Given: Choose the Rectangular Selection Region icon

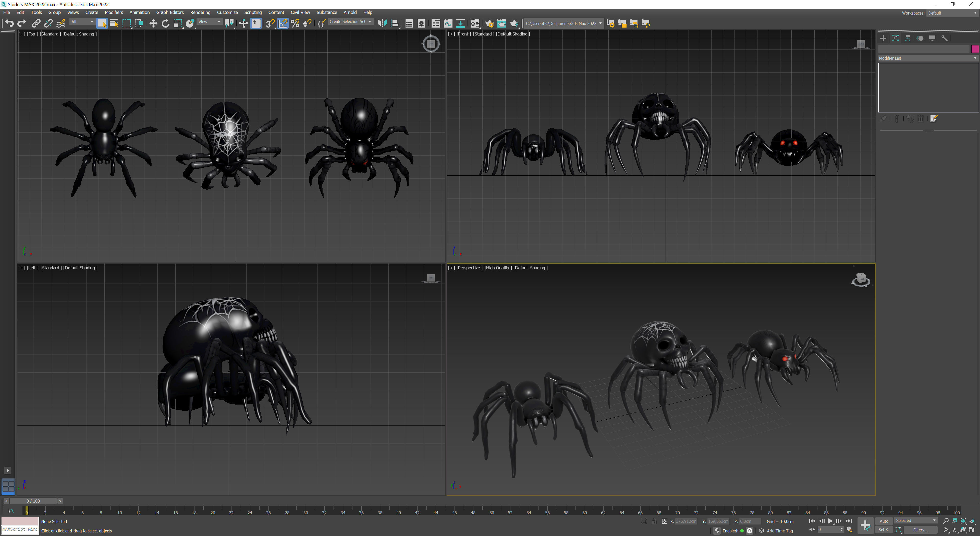Looking at the screenshot, I should coord(127,23).
